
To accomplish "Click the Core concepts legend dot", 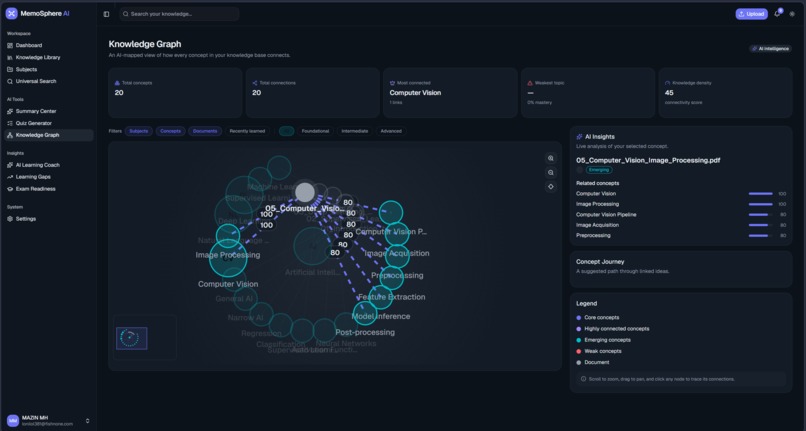I will pos(579,318).
